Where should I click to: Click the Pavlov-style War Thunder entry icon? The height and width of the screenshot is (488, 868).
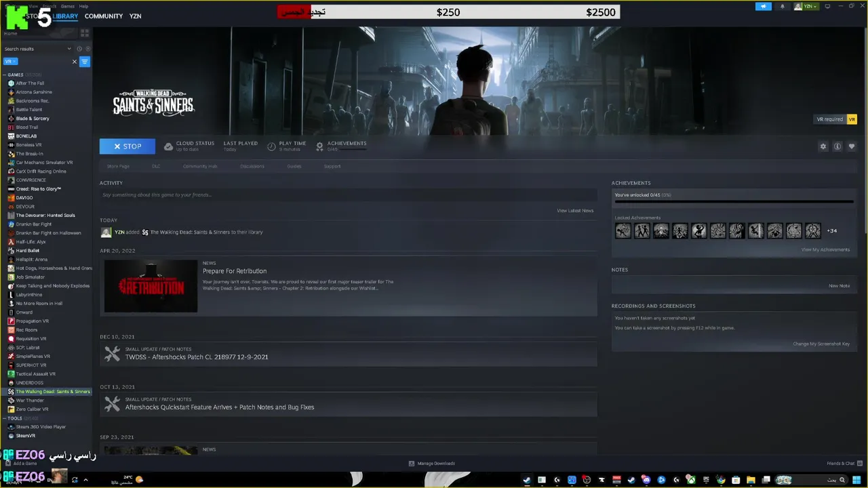(11, 401)
